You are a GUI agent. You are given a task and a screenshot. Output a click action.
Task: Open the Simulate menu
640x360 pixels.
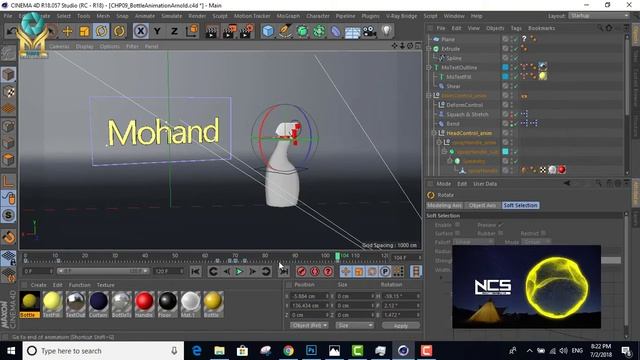(171, 16)
